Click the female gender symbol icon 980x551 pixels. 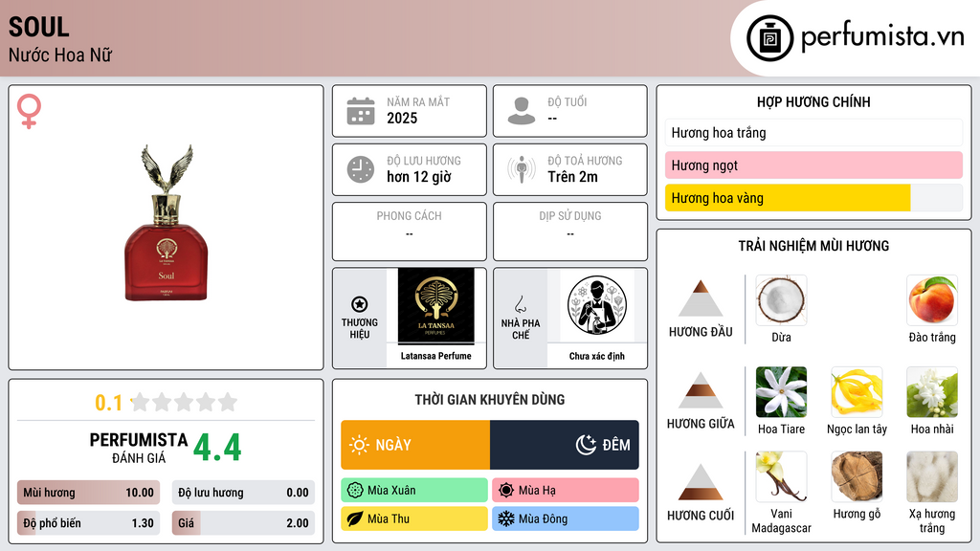coord(29,111)
